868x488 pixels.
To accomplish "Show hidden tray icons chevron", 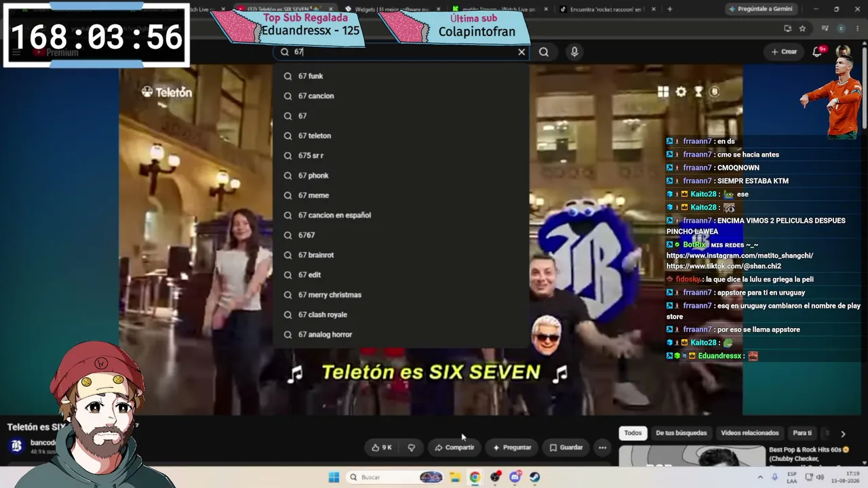I will click(x=760, y=477).
